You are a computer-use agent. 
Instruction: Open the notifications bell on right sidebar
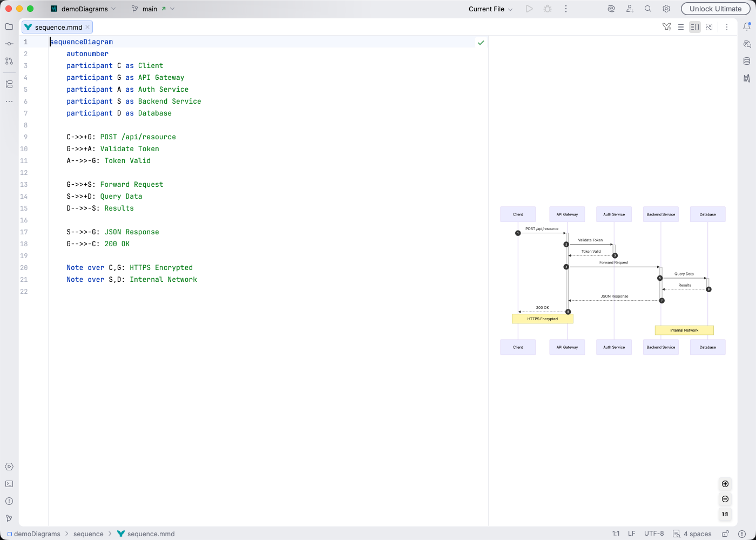748,25
